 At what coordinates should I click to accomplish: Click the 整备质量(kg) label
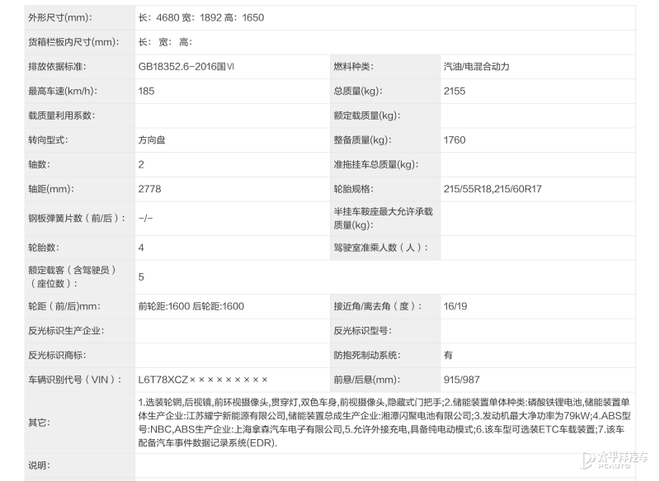(362, 140)
